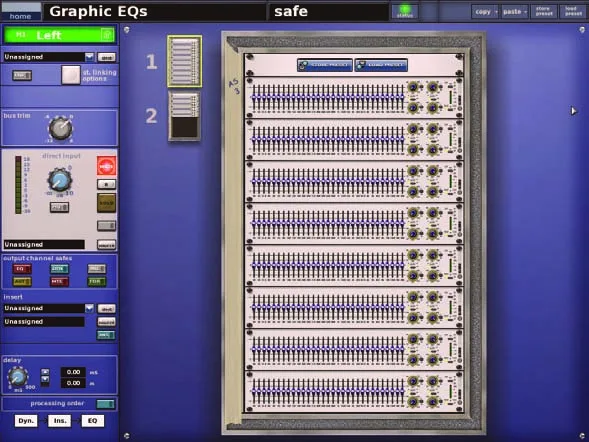This screenshot has width=589, height=442.
Task: Click the dest button beside top Unassigned
Action: tap(107, 57)
